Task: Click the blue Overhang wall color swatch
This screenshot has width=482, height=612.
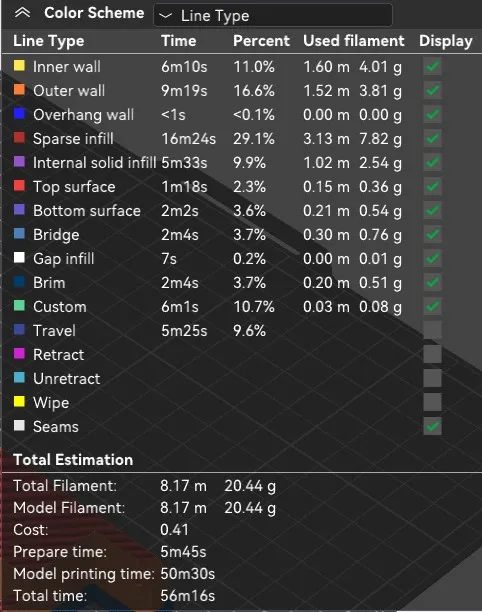Action: point(19,114)
